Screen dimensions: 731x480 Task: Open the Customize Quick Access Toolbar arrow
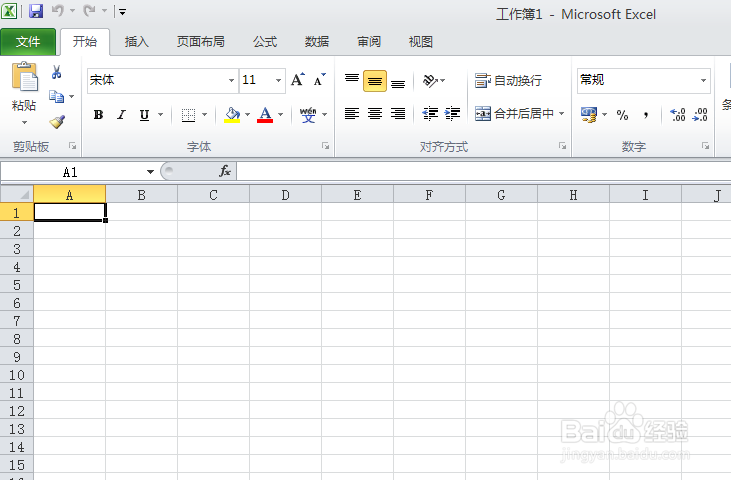(x=122, y=12)
